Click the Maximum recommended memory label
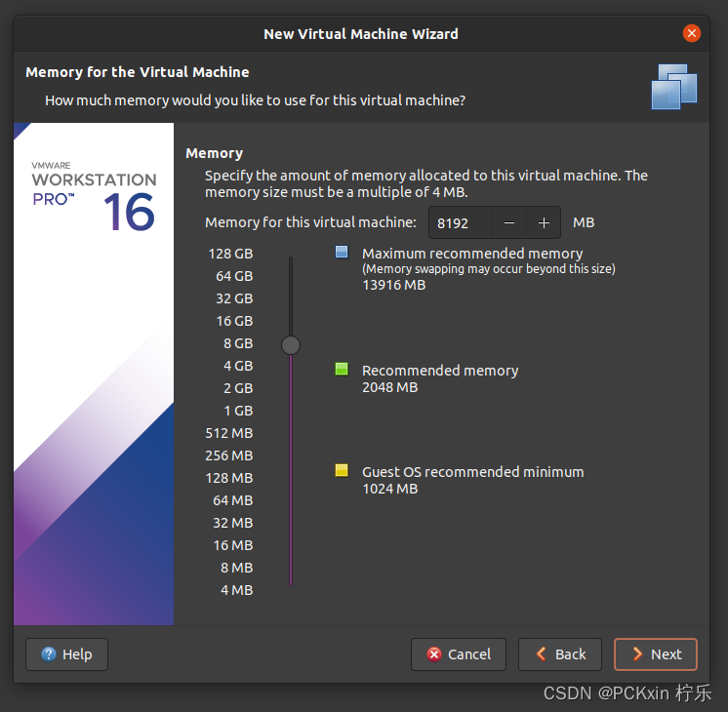The image size is (728, 712). (472, 254)
